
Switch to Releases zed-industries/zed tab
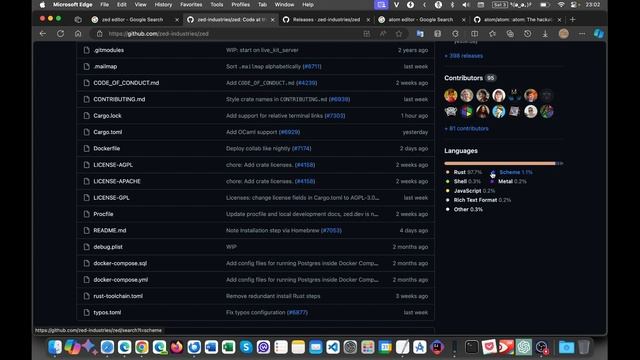[x=326, y=20]
